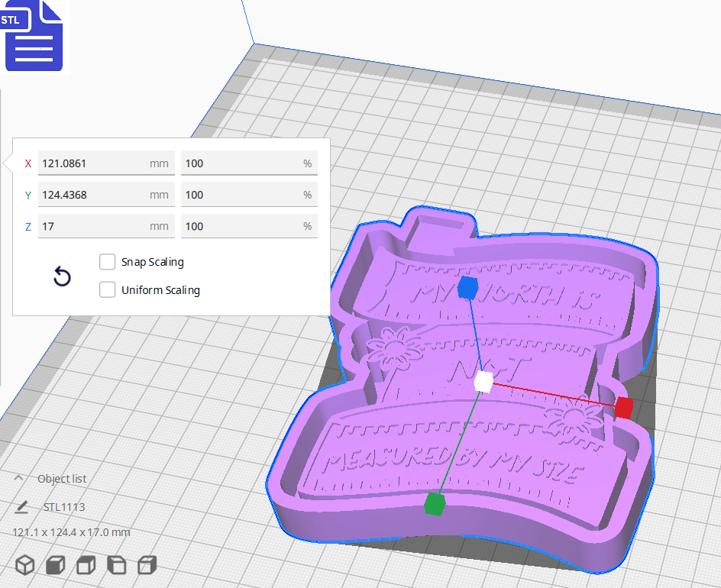
Task: Enable Snap Scaling
Action: [x=107, y=262]
